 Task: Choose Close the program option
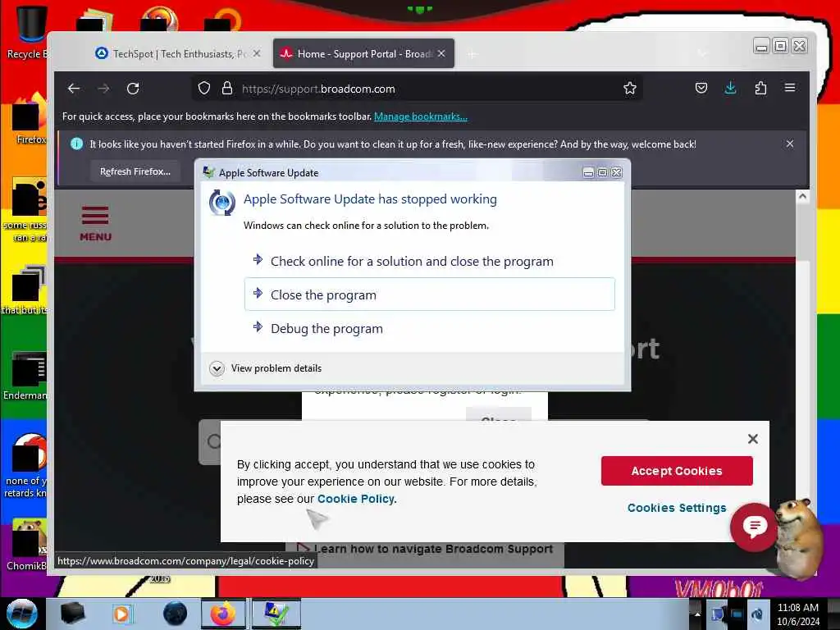tap(430, 294)
